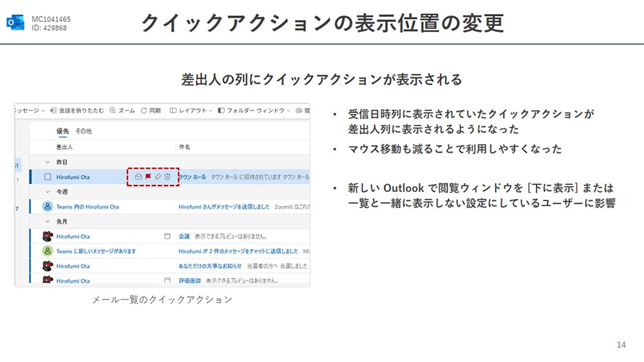Screen dimensions: 644x362
Task: Switch to the その他 tab
Action: [x=83, y=131]
